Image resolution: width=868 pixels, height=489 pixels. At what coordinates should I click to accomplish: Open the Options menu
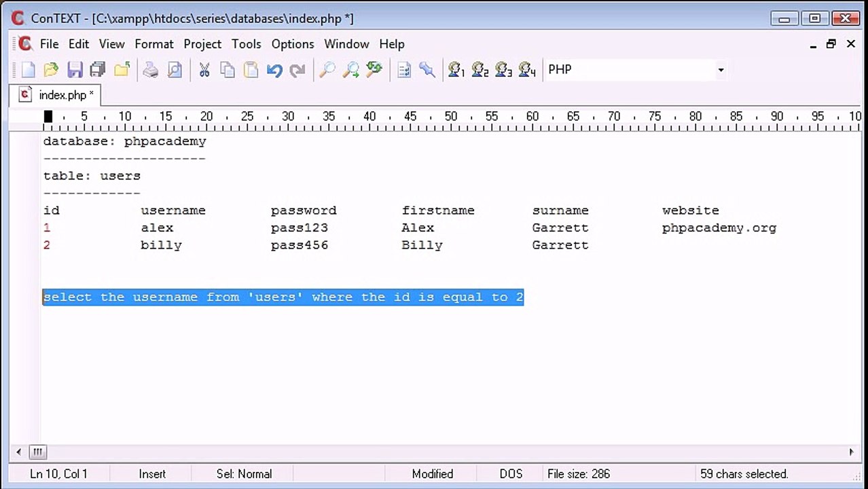point(293,43)
